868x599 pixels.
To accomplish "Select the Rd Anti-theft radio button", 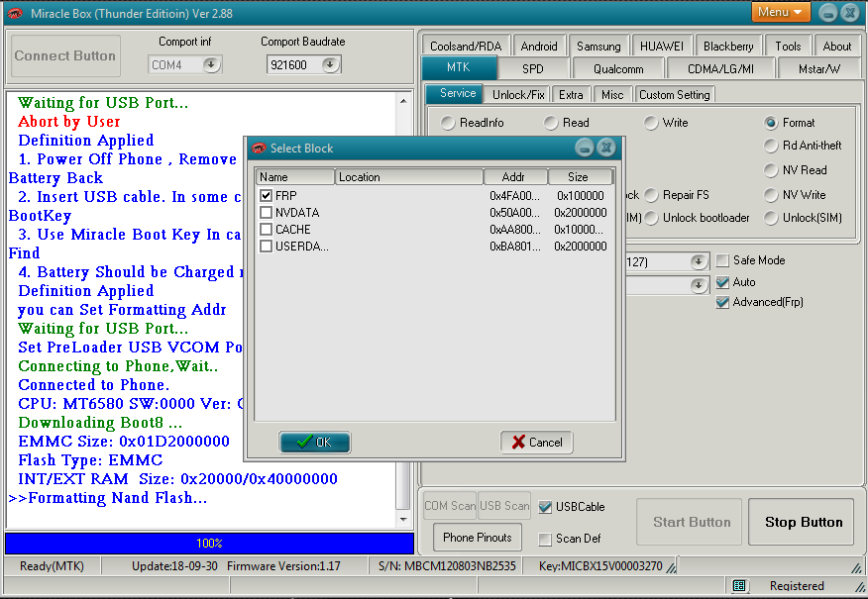I will pyautogui.click(x=771, y=146).
